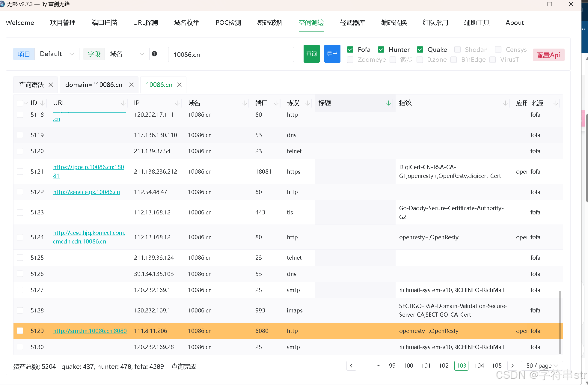Open link http://service.gx.10086.cn

click(86, 192)
